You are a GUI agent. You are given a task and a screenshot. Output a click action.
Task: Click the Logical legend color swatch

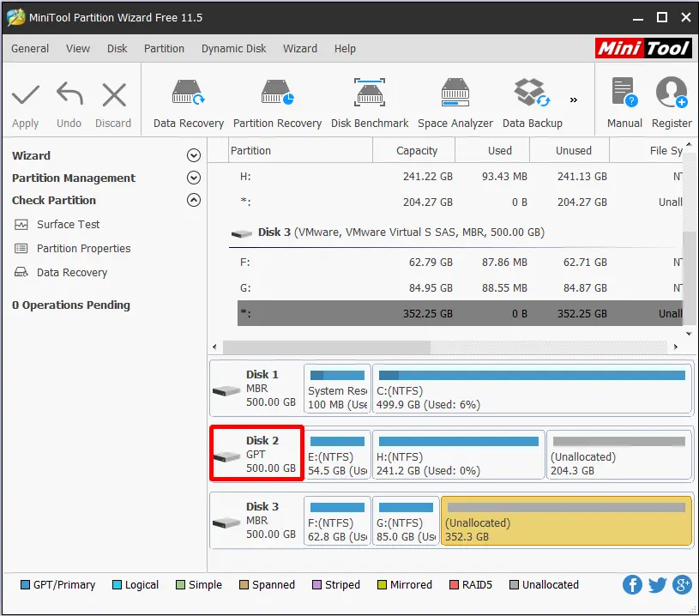117,585
